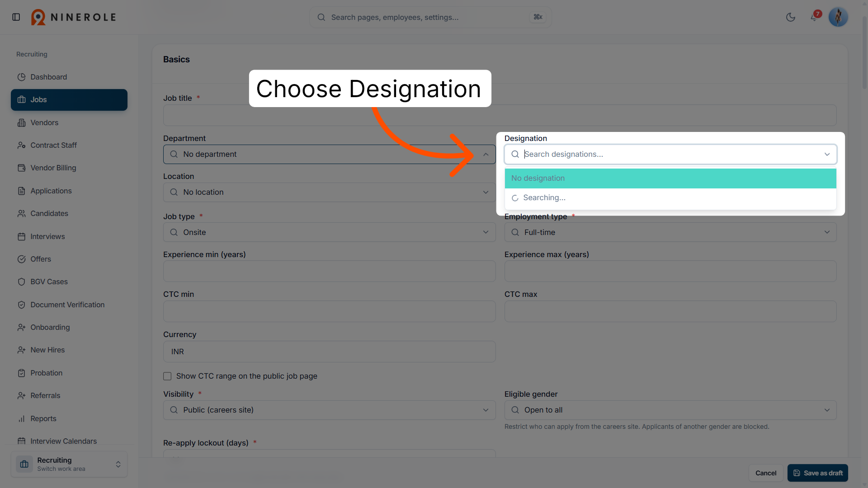This screenshot has height=488, width=868.
Task: Click the Ninerole logo
Action: click(74, 17)
